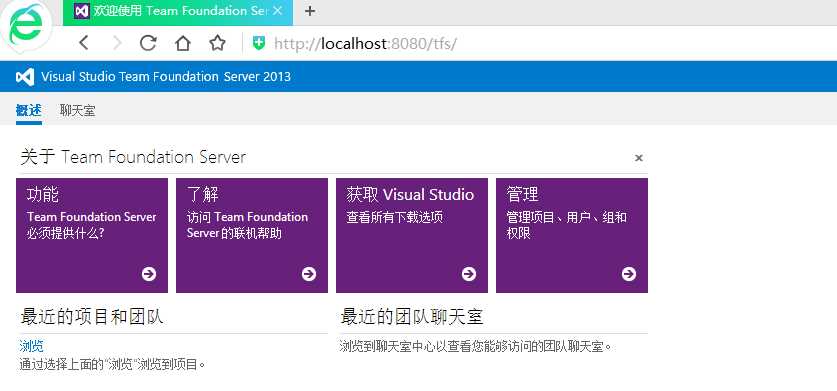Reload the page with refresh icon
The width and height of the screenshot is (837, 391).
pyautogui.click(x=148, y=43)
